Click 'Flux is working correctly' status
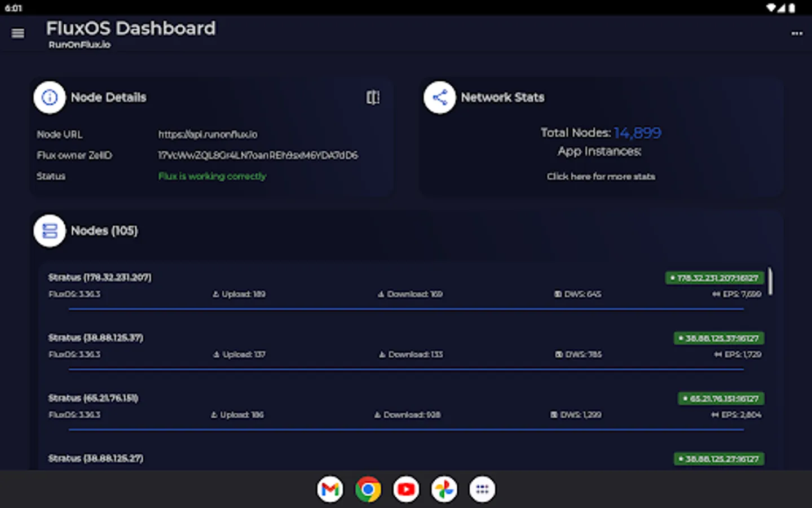The width and height of the screenshot is (812, 508). [x=212, y=176]
